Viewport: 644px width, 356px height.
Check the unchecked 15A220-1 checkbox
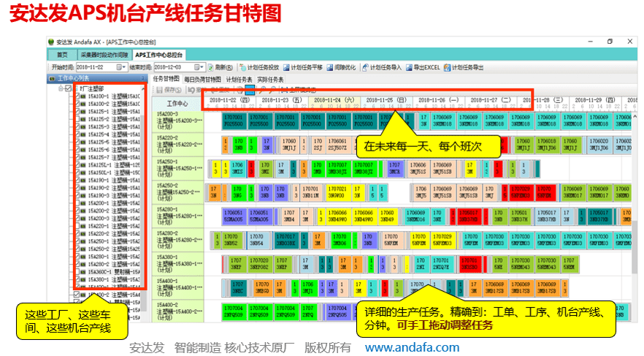click(77, 226)
